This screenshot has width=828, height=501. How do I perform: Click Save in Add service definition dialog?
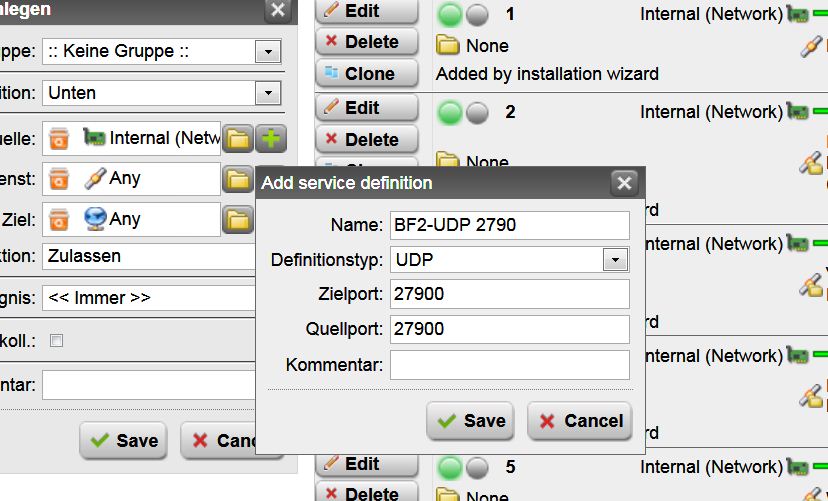point(470,421)
